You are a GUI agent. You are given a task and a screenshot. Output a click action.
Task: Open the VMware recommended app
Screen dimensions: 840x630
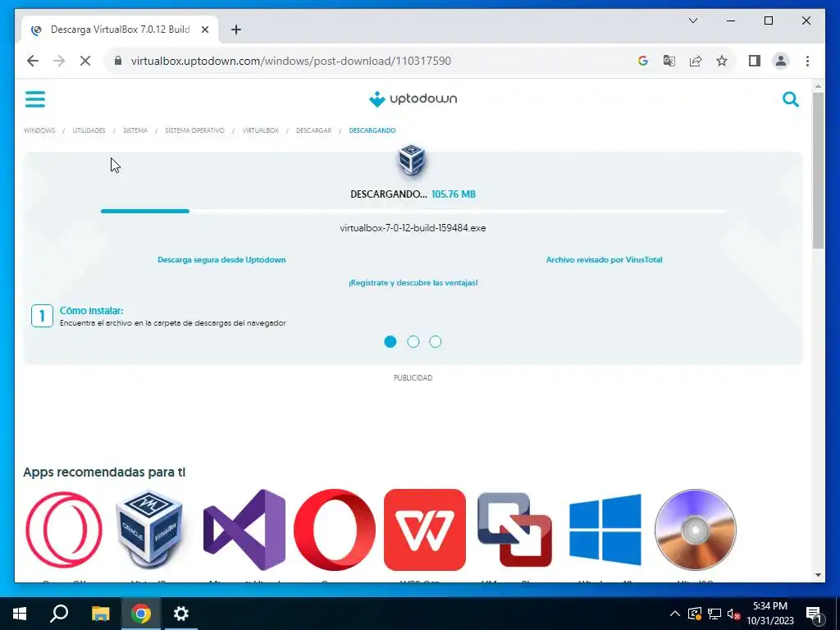514,530
